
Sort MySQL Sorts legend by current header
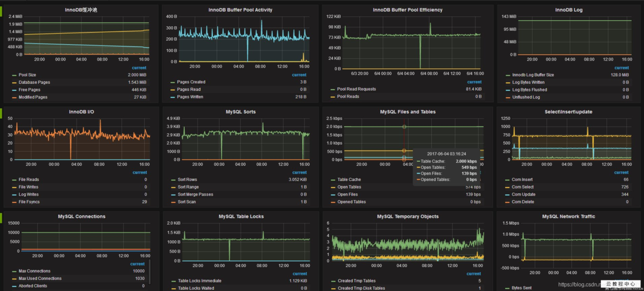point(299,173)
